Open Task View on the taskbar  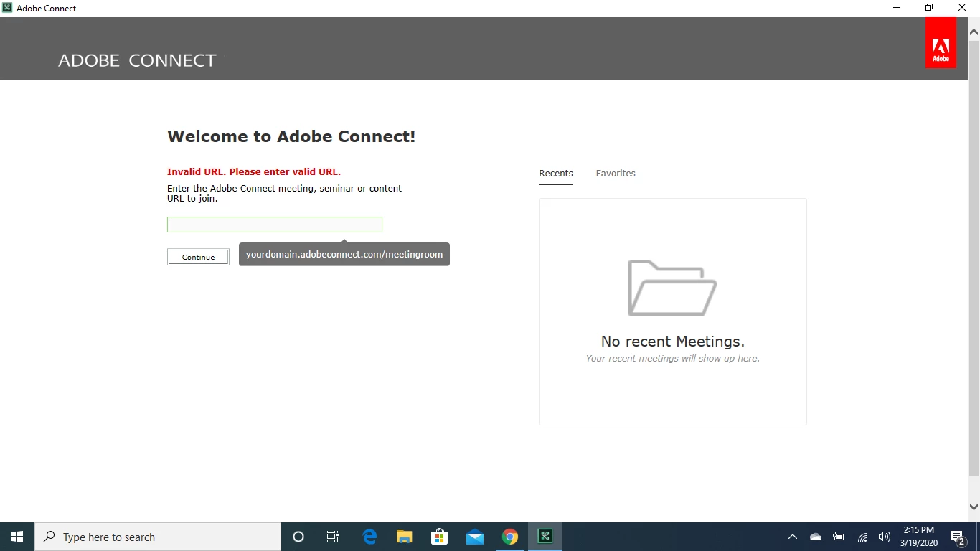[x=333, y=537]
